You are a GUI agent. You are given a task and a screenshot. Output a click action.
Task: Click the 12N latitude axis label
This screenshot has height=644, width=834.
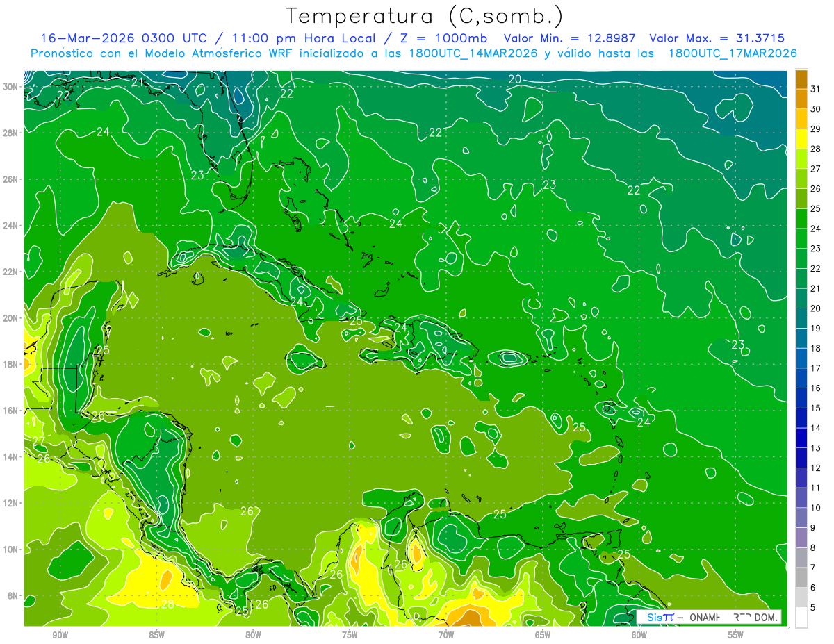pyautogui.click(x=12, y=503)
